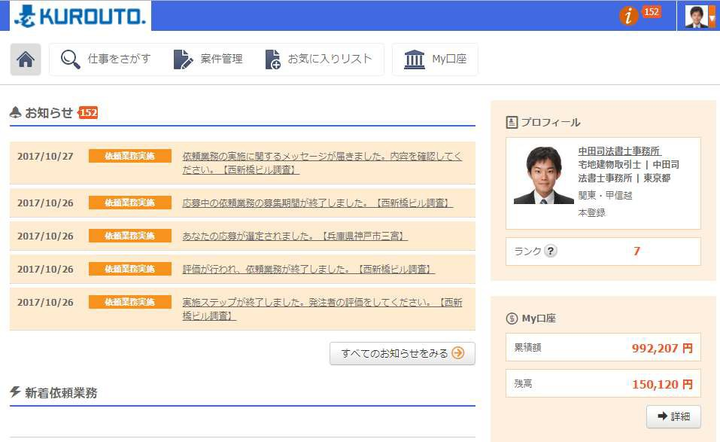Click the question mark help icon beside ランク
Image resolution: width=720 pixels, height=442 pixels.
click(x=550, y=251)
